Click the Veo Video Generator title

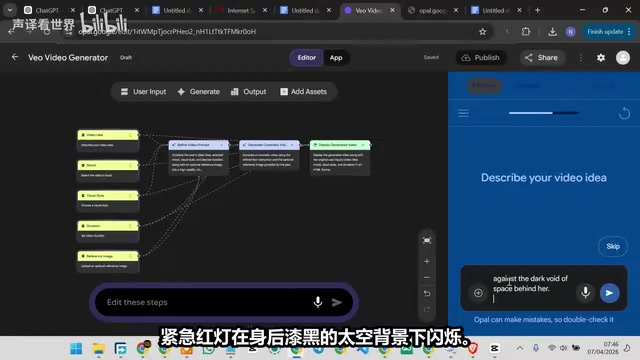68,58
